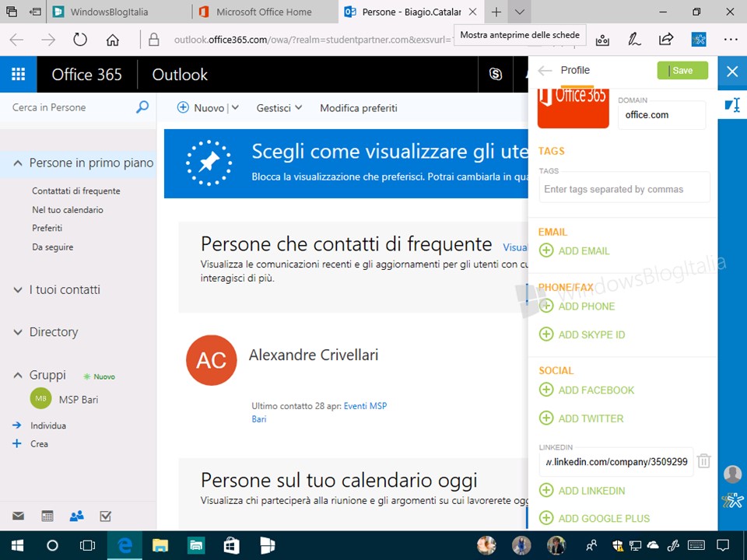Click ADD PHONE in the profile panel
This screenshot has height=560, width=747.
[577, 306]
